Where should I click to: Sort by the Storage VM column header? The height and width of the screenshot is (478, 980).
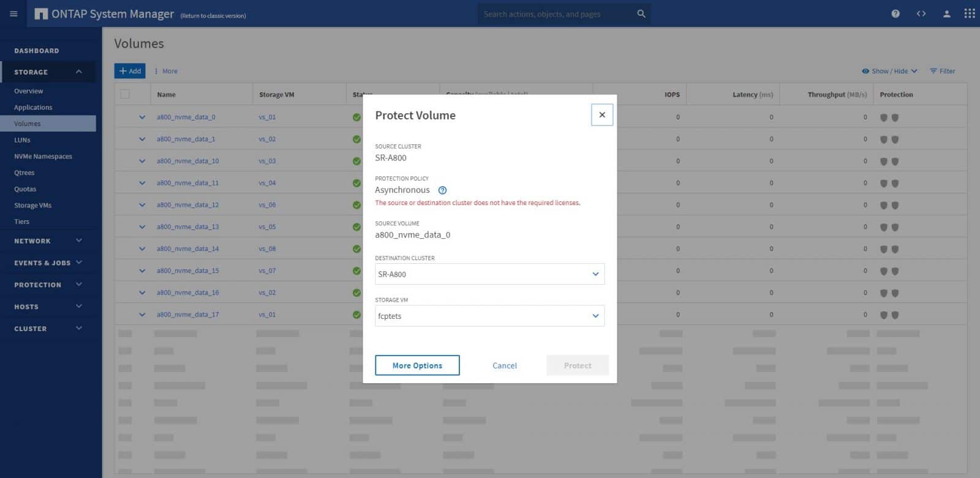(x=276, y=95)
